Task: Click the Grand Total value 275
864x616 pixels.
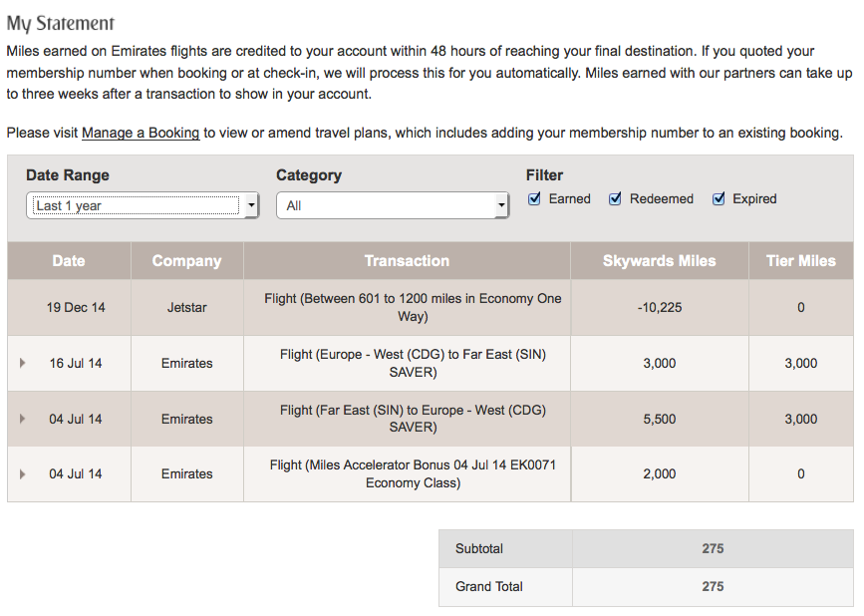Action: coord(713,587)
